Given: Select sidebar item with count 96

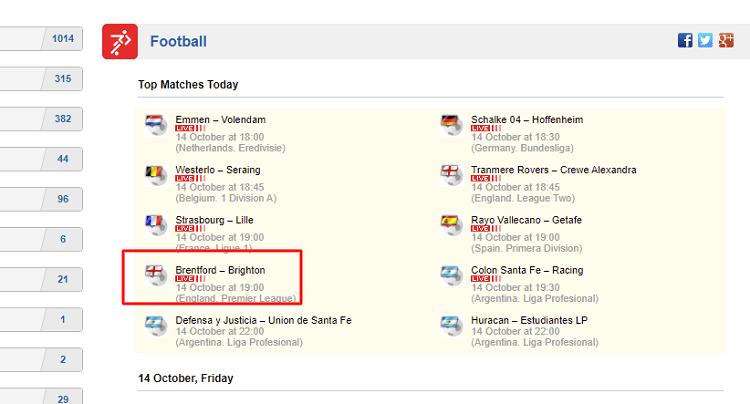Looking at the screenshot, I should point(41,199).
